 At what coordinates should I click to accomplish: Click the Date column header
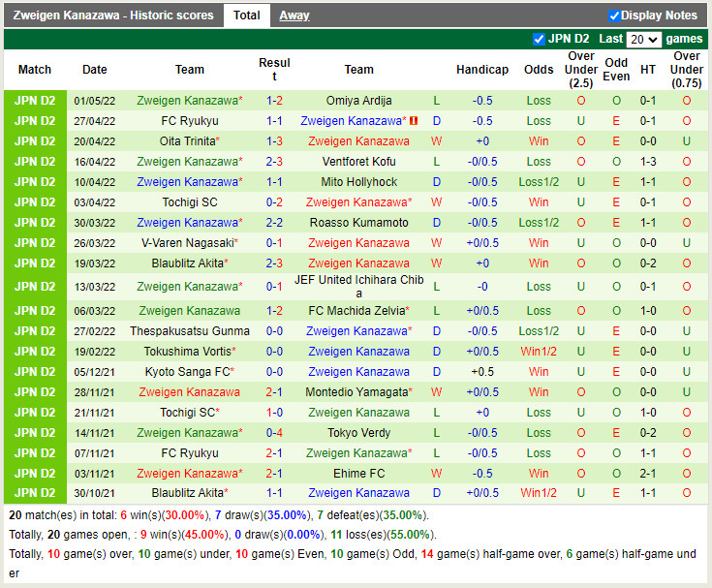coord(95,70)
